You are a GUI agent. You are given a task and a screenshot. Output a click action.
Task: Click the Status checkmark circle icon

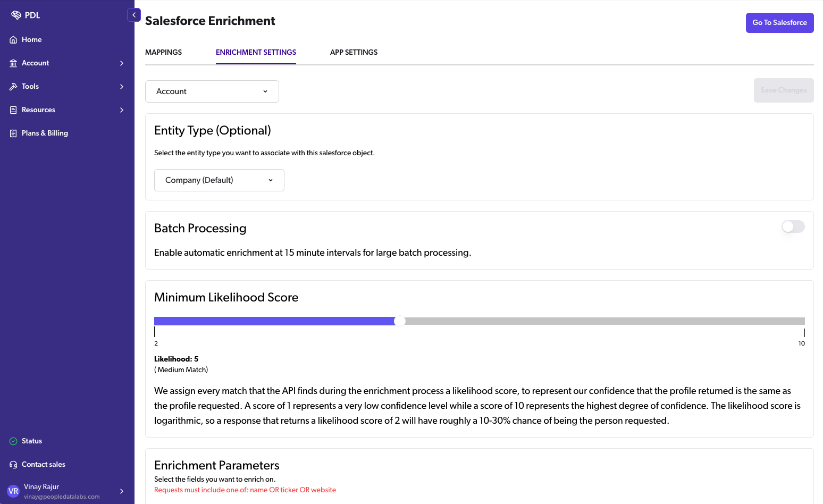[13, 441]
